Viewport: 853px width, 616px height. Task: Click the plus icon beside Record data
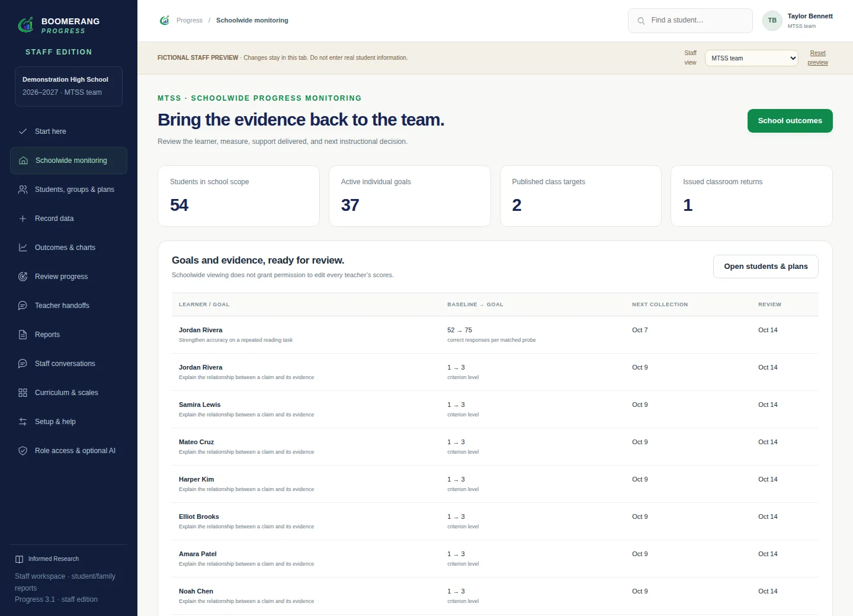[23, 219]
